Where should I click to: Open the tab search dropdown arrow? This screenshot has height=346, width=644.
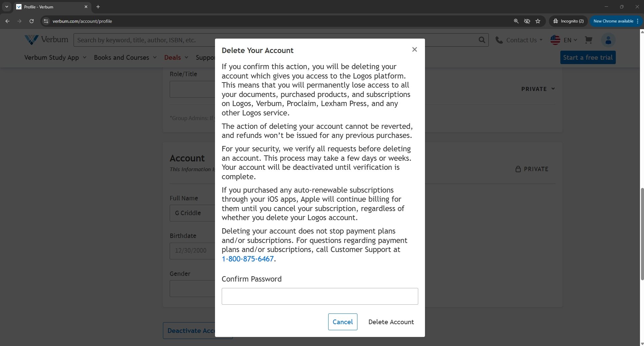pyautogui.click(x=6, y=7)
